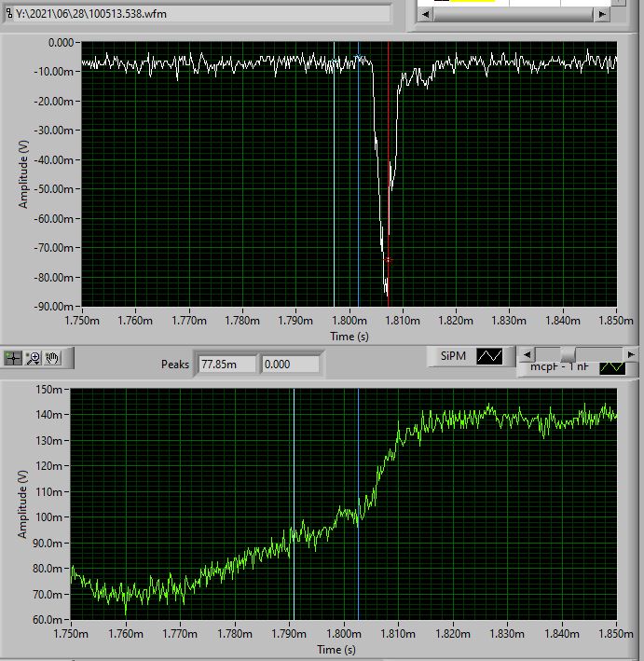This screenshot has height=661, width=644.
Task: Click the bottom graph Time (s) axis label
Action: click(336, 650)
